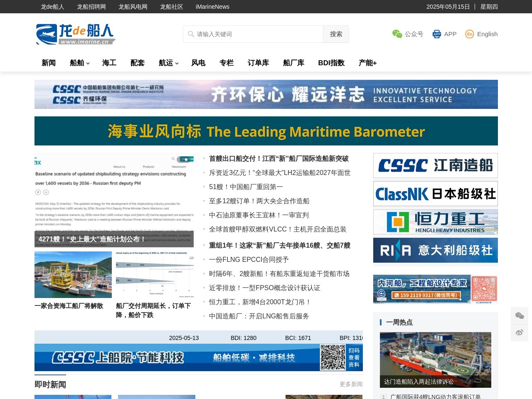532x399 pixels.
Task: Click the 内河船 工程船设计专家 ad
Action: (436, 289)
